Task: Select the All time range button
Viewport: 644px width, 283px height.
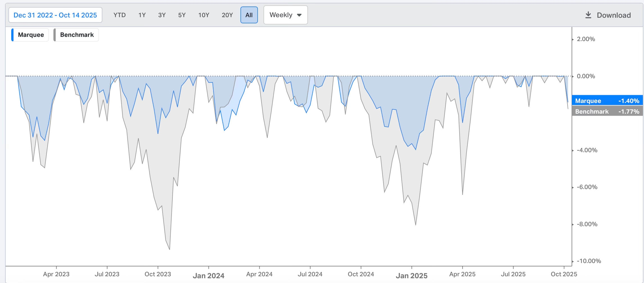Action: [x=249, y=15]
